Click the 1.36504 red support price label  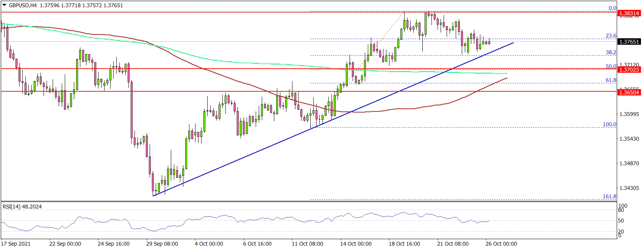pyautogui.click(x=628, y=92)
